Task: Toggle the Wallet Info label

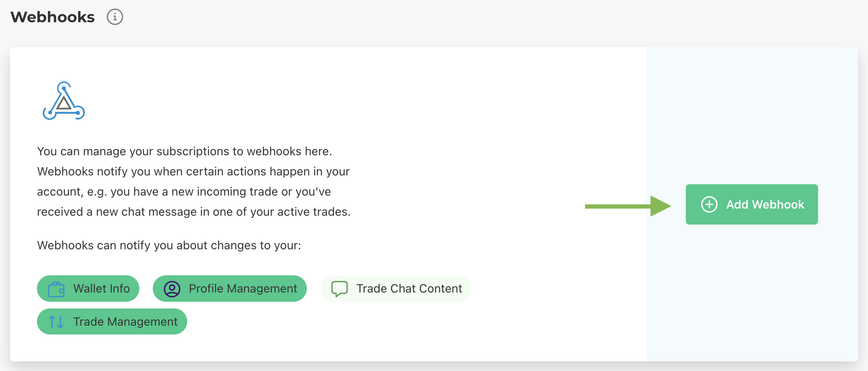Action: pos(101,289)
